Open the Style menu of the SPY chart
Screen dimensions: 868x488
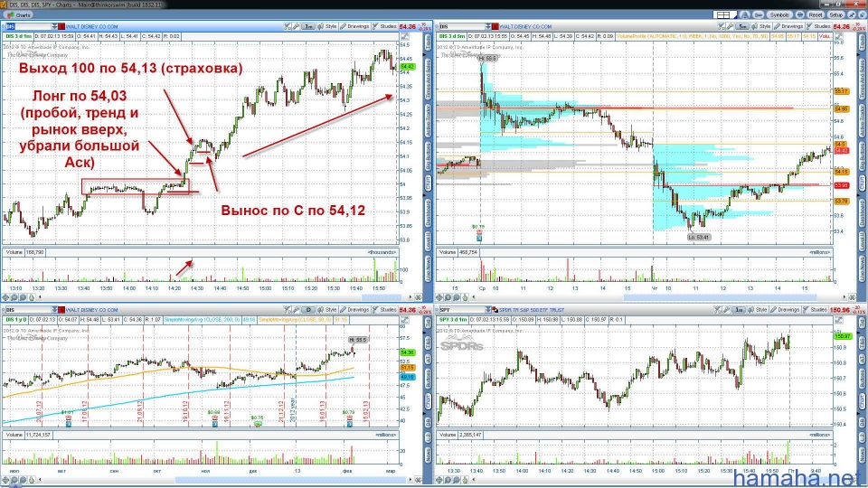pyautogui.click(x=759, y=310)
